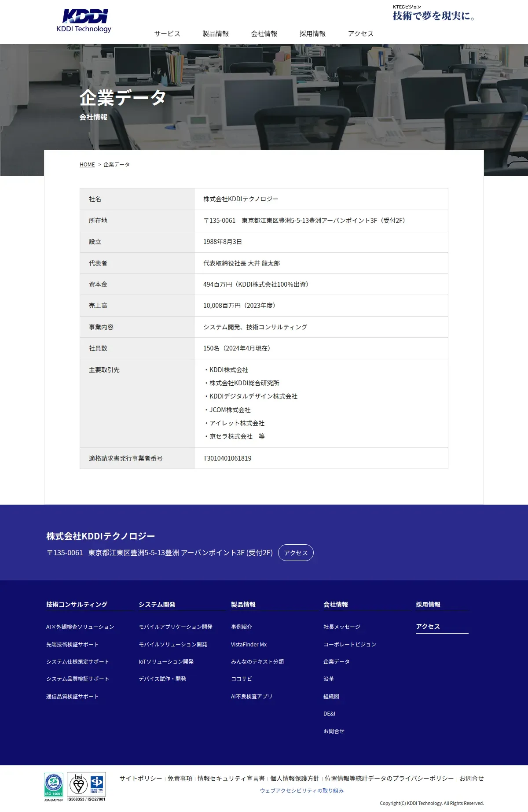The image size is (528, 812).
Task: Click the KTECビジョン slogan banner
Action: pyautogui.click(x=433, y=13)
